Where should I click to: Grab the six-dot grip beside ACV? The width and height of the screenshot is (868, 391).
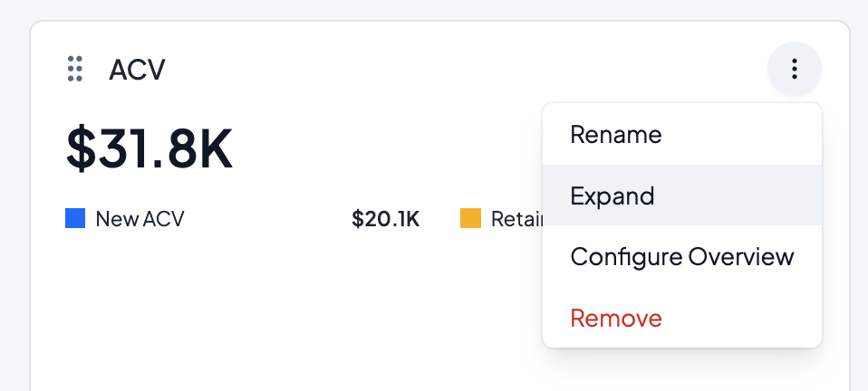point(76,69)
